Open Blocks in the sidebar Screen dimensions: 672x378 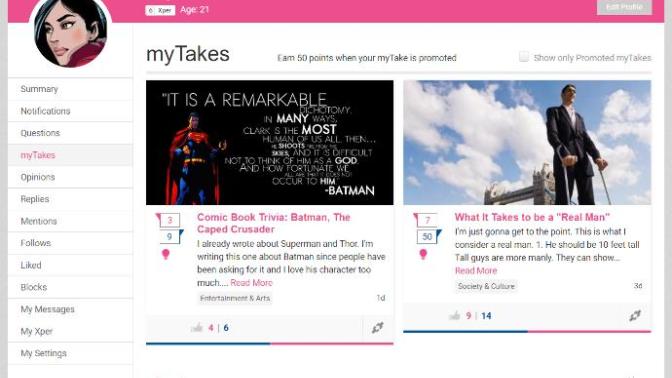71,287
